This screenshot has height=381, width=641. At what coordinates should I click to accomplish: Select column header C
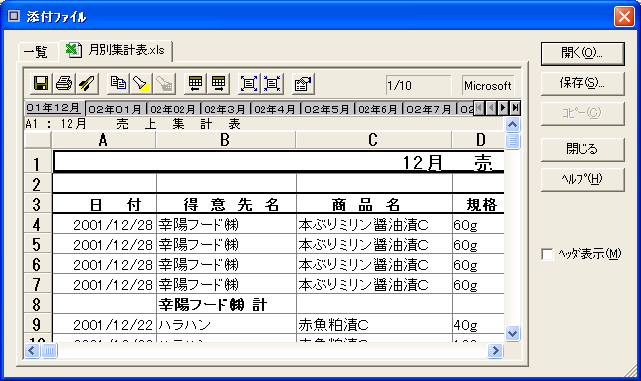pos(373,140)
